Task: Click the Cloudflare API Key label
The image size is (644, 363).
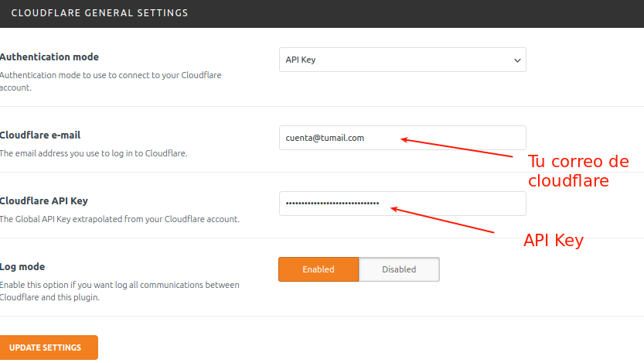Action: 44,200
